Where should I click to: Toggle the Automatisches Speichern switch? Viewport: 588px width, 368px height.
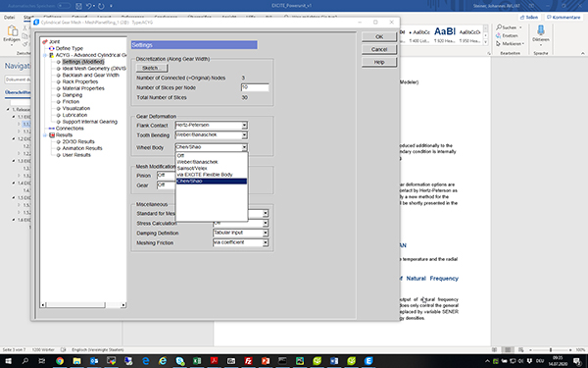click(64, 6)
